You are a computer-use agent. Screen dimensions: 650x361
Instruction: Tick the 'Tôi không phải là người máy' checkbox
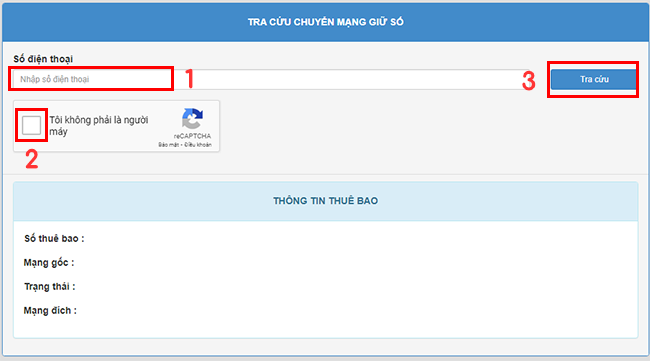(32, 125)
